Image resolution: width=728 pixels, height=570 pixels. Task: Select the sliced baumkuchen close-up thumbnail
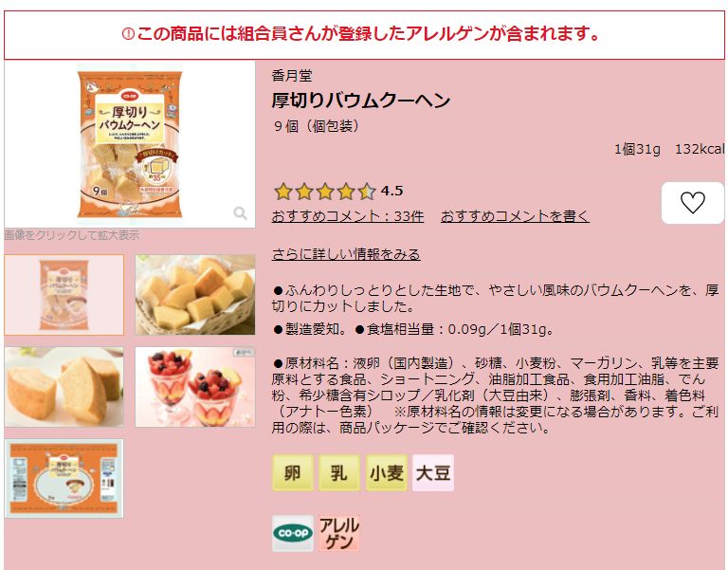point(64,387)
